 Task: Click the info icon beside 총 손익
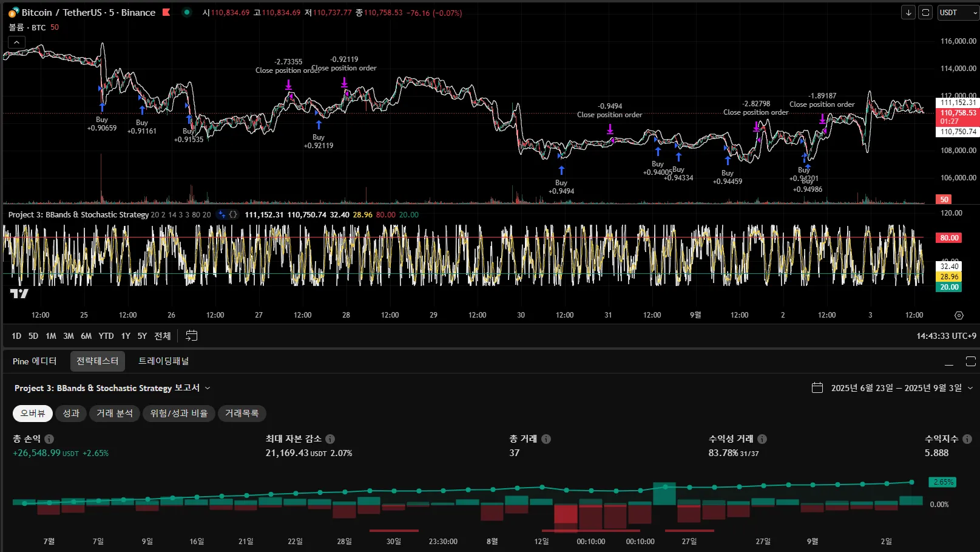[x=49, y=439]
